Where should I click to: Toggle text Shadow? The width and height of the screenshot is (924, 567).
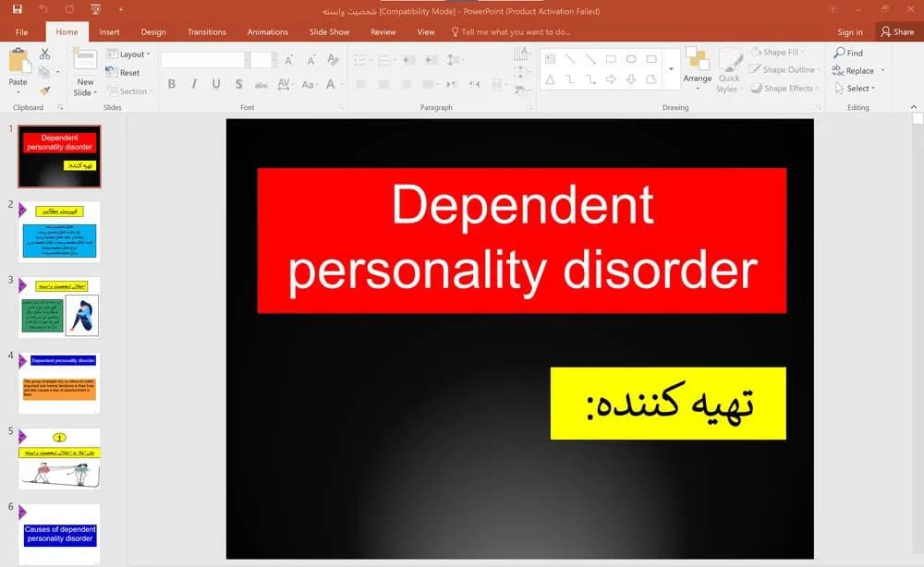(238, 84)
